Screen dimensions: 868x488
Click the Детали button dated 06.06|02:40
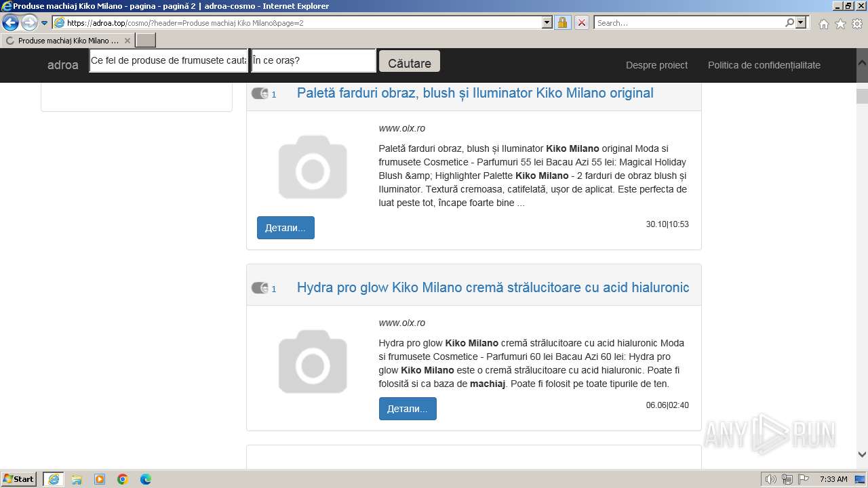point(408,409)
